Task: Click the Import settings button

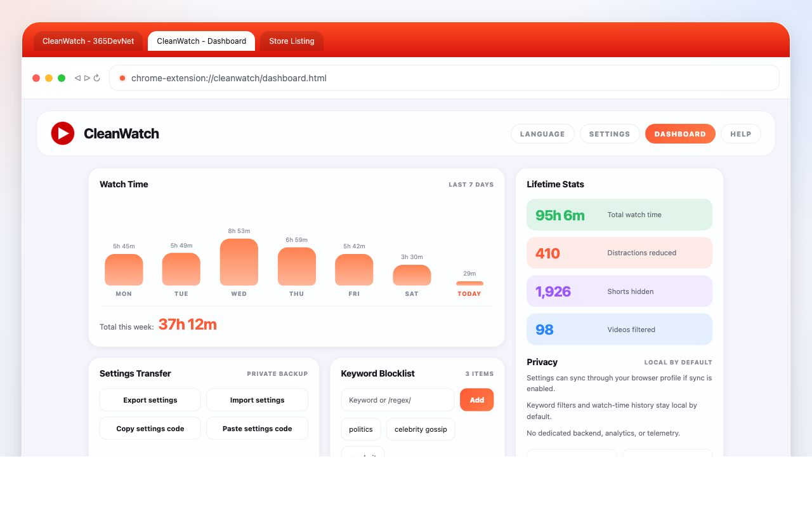Action: (x=257, y=400)
